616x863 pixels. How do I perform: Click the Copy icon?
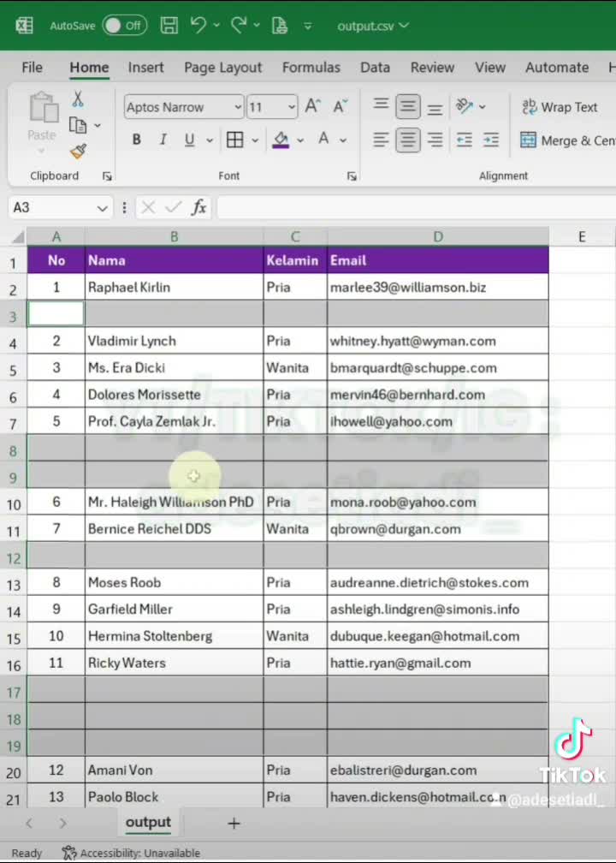78,126
